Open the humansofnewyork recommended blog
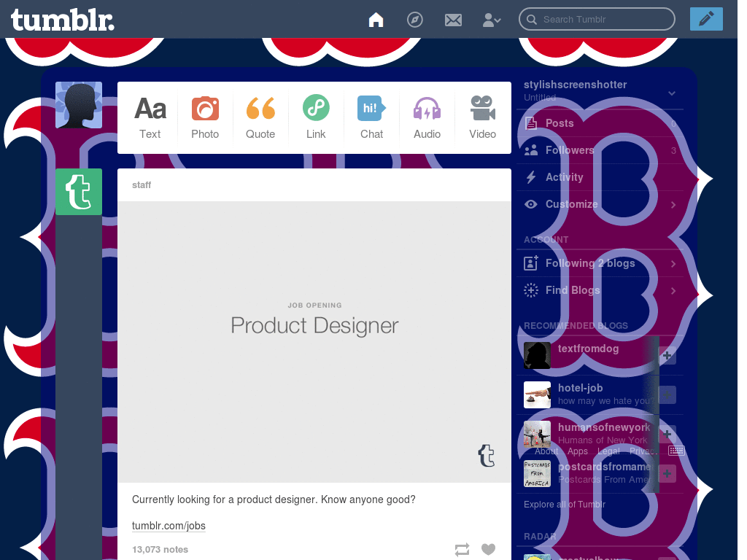The height and width of the screenshot is (560, 747). point(604,427)
